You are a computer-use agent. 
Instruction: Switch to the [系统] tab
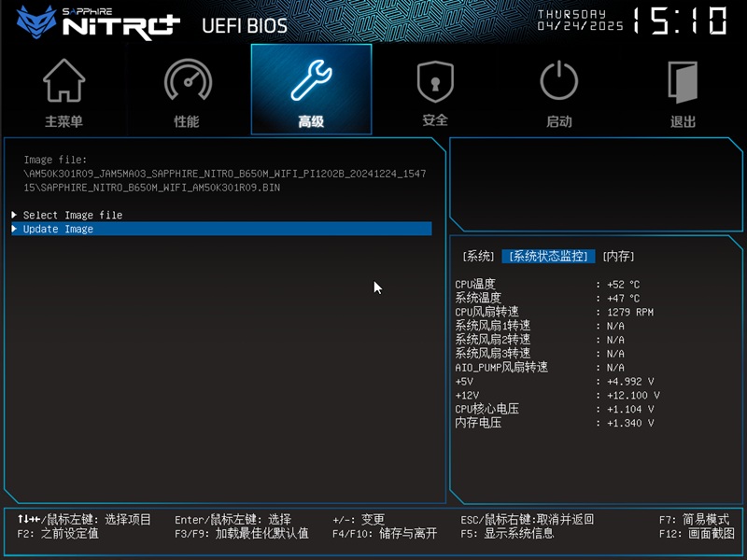point(478,257)
